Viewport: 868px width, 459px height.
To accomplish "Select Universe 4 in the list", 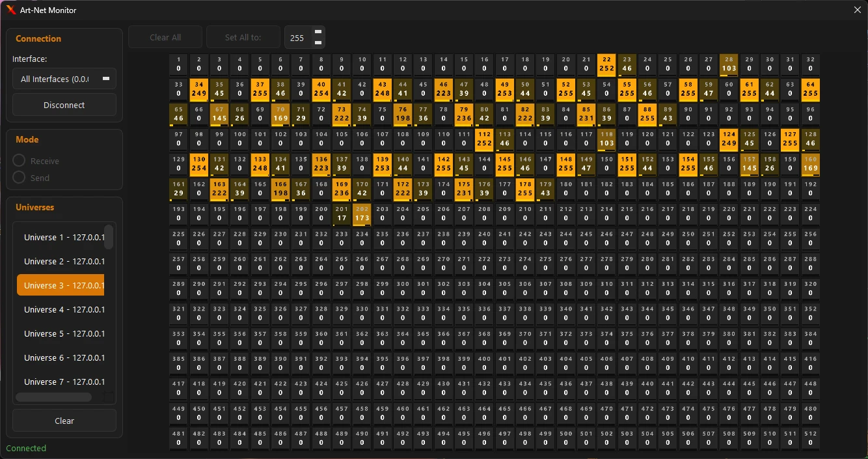I will 61,309.
